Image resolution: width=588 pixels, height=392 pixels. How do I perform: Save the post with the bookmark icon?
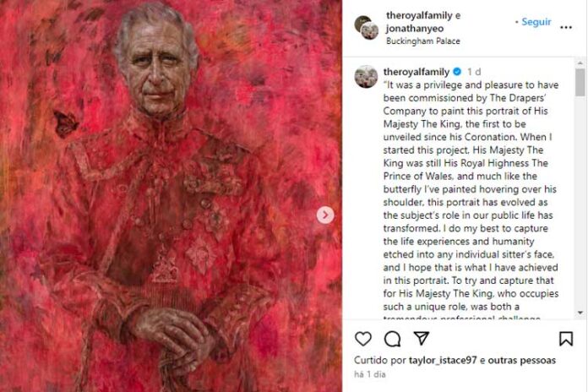pyautogui.click(x=566, y=339)
